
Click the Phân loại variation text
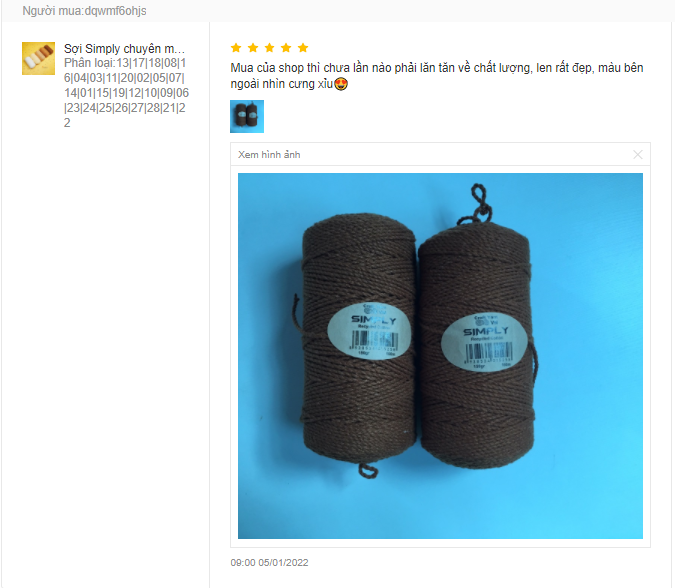pyautogui.click(x=126, y=93)
